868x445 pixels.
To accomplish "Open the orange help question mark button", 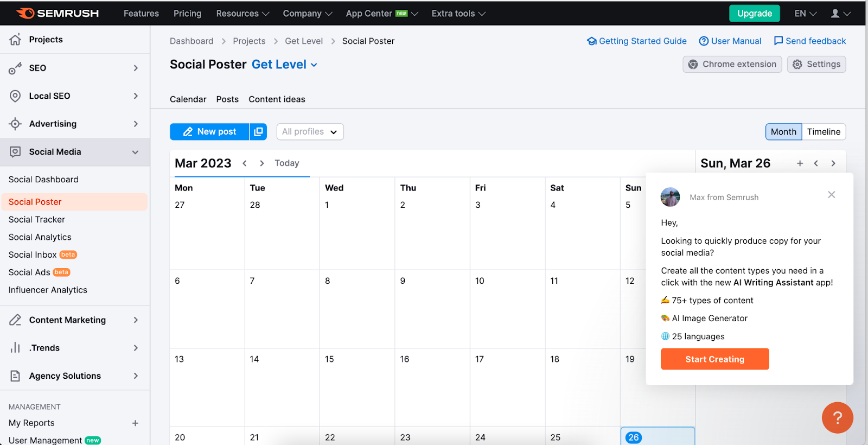I will click(838, 417).
